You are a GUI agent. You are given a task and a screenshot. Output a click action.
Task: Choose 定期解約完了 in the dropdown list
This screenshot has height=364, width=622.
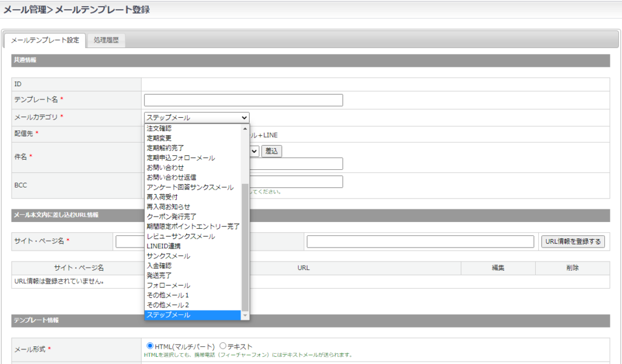click(x=165, y=148)
